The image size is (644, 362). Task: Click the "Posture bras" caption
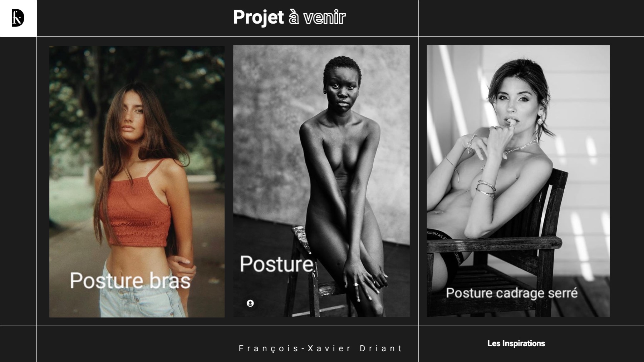pyautogui.click(x=130, y=281)
